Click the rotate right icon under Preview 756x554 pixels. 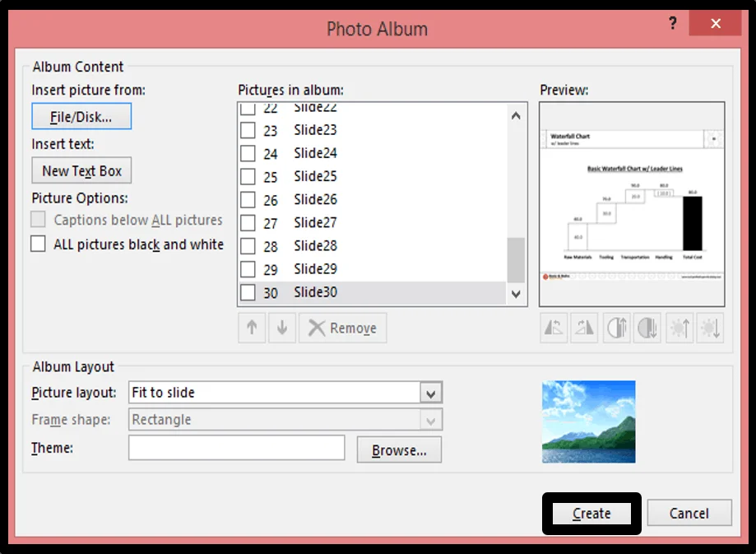pyautogui.click(x=584, y=328)
